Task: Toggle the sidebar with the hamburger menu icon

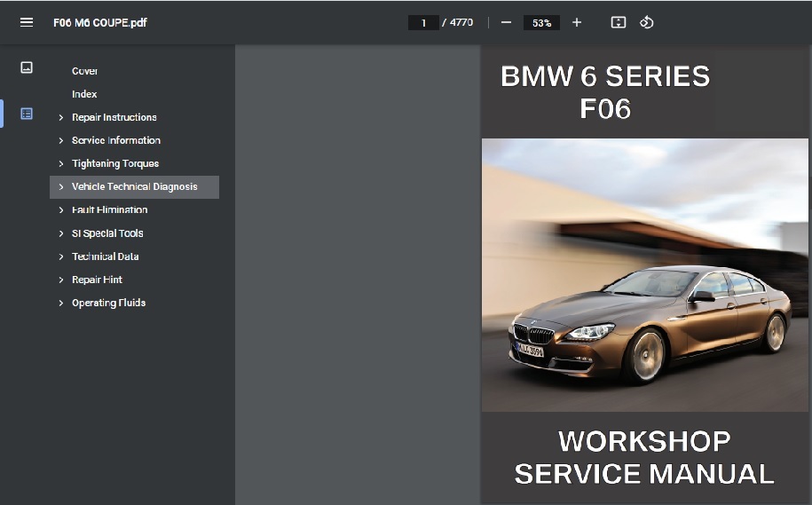Action: tap(27, 22)
